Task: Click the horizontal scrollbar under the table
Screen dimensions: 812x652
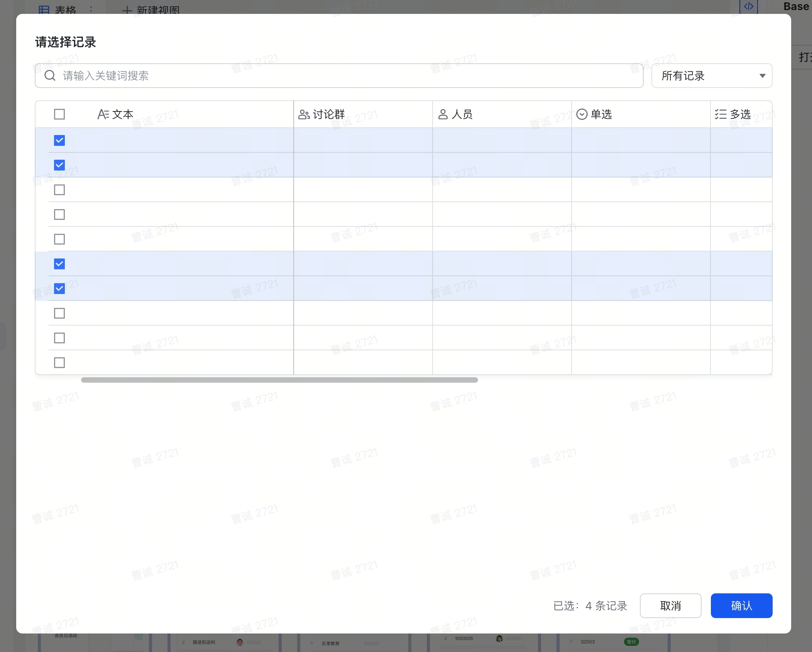Action: [279, 380]
